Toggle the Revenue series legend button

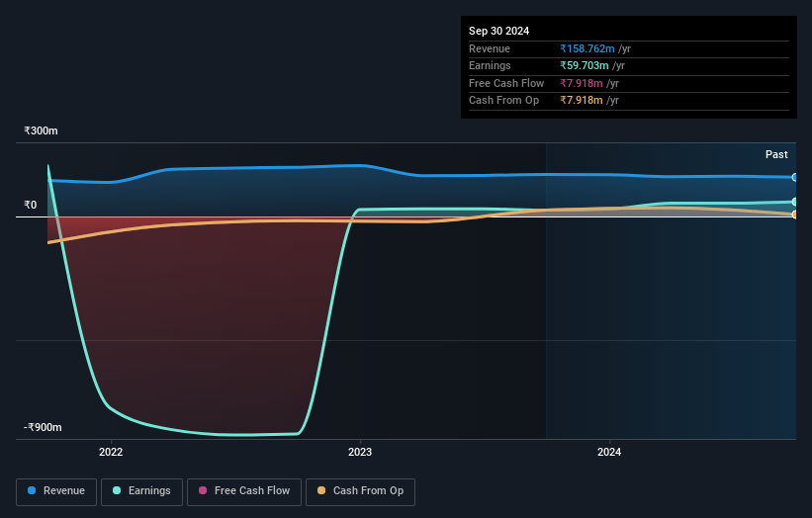click(56, 491)
